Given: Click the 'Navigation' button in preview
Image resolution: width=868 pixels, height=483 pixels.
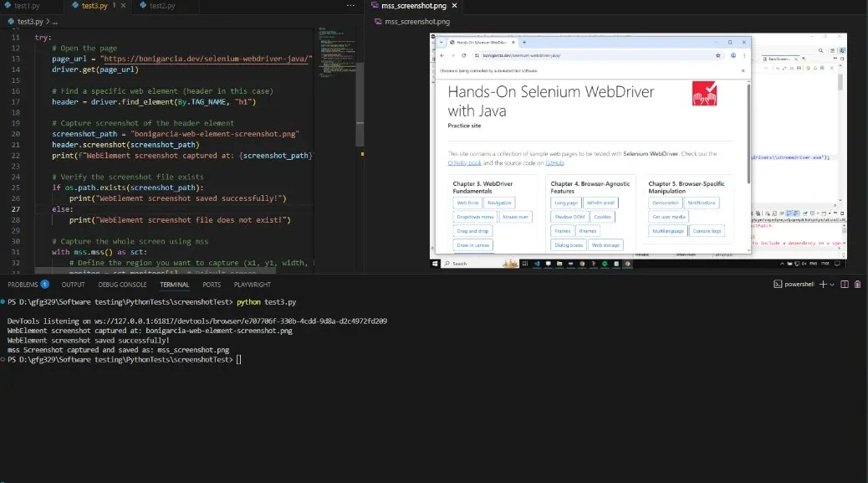Looking at the screenshot, I should tap(499, 203).
